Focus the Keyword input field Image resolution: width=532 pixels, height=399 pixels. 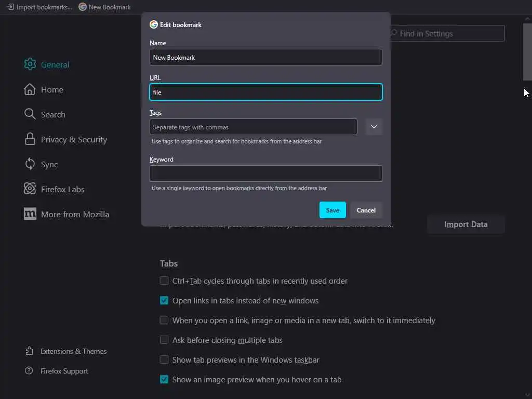[265, 174]
